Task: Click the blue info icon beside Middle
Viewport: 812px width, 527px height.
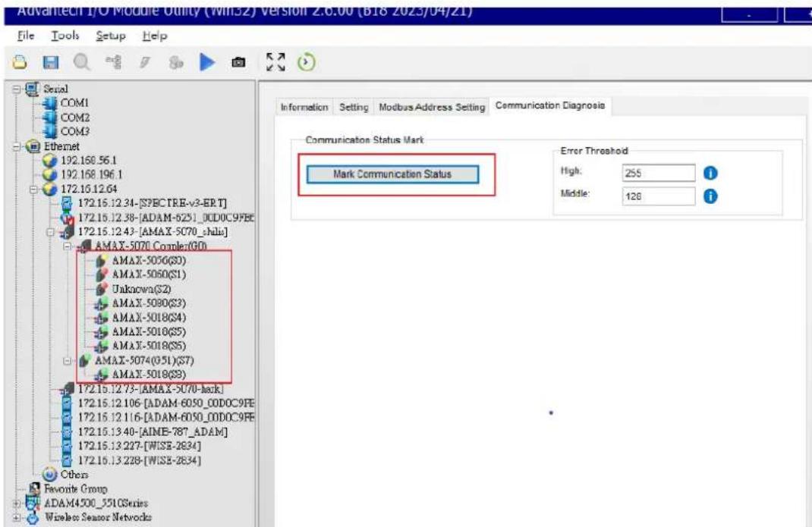Action: tap(710, 196)
